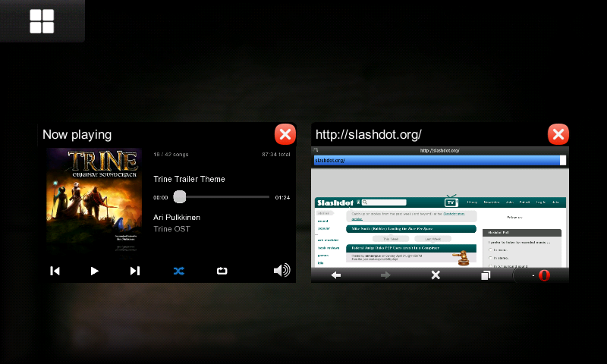
Task: Click the '19 / 42 songs' counter
Action: point(171,155)
